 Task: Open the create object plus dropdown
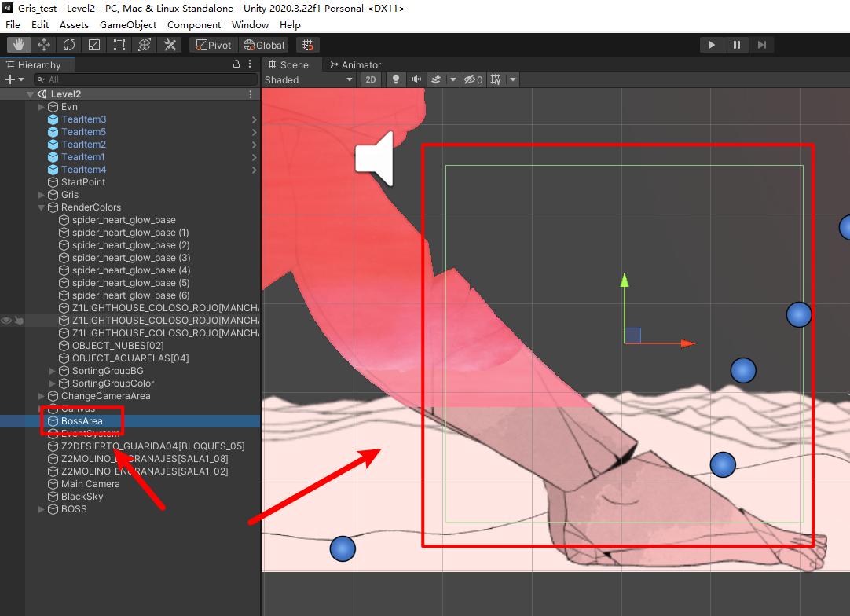(15, 79)
